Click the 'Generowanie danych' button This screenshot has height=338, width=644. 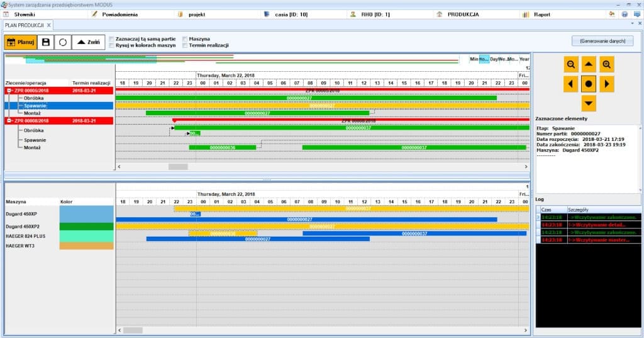pyautogui.click(x=602, y=41)
